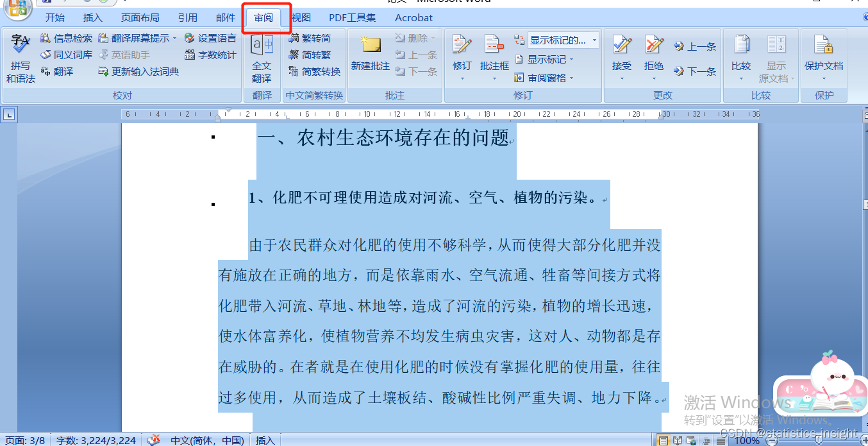
Task: Switch to 开始 tab
Action: tap(55, 18)
